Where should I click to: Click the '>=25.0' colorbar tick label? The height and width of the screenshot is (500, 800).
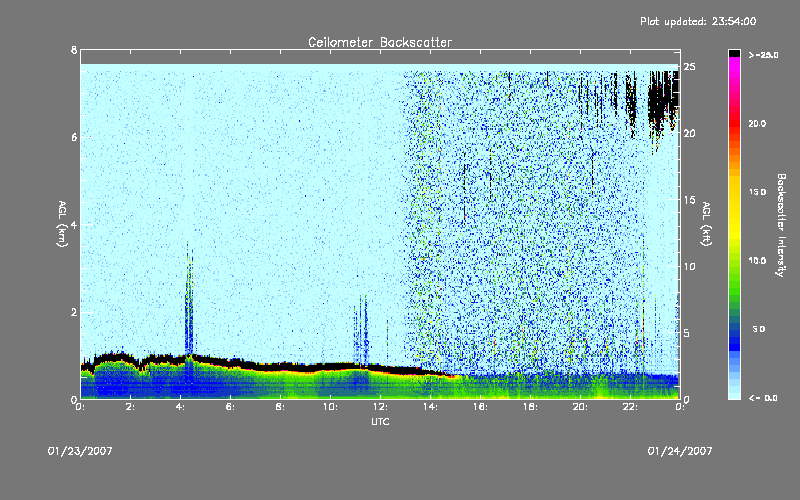coord(763,55)
